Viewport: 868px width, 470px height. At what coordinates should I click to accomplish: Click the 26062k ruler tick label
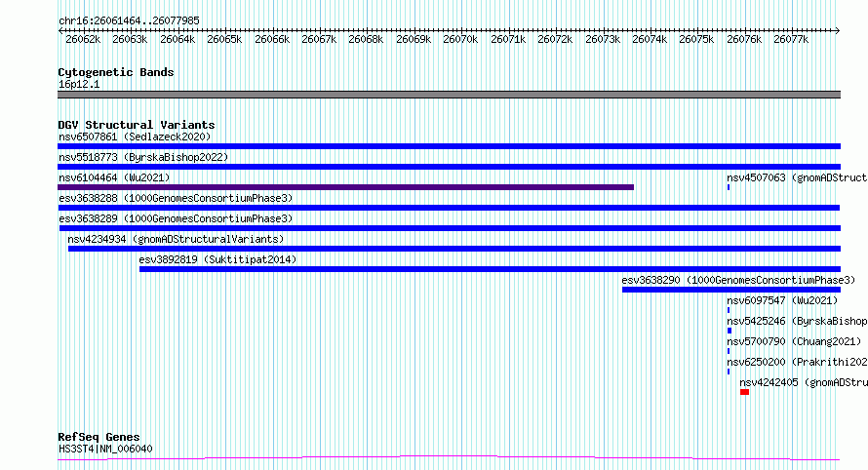tap(83, 39)
